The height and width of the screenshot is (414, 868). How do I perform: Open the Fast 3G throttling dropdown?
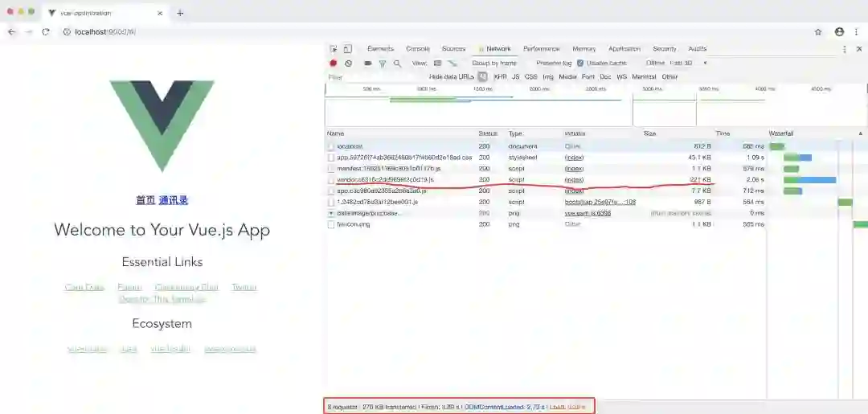pyautogui.click(x=688, y=63)
